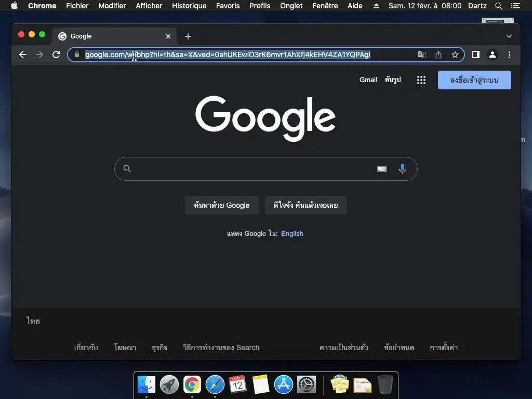The height and width of the screenshot is (399, 532).
Task: Open the Historique menu
Action: (x=189, y=6)
